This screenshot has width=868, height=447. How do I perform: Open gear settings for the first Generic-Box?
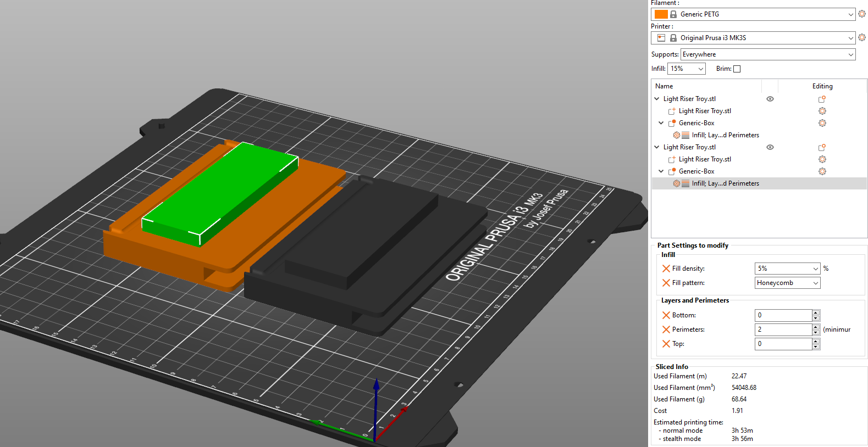point(822,123)
